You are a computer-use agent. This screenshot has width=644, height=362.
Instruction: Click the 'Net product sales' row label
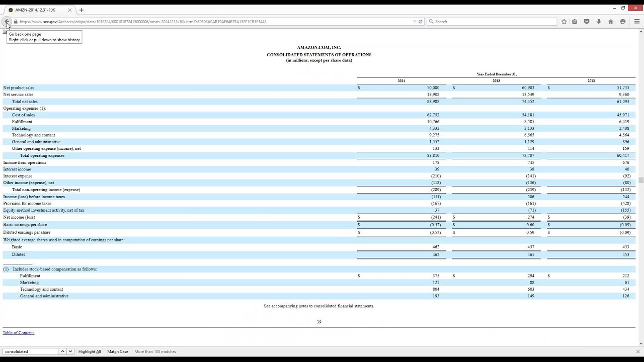(x=19, y=87)
